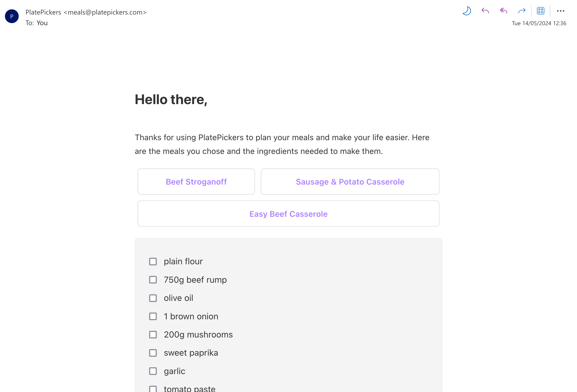Open the Sausage & Potato Casserole link

tap(350, 182)
